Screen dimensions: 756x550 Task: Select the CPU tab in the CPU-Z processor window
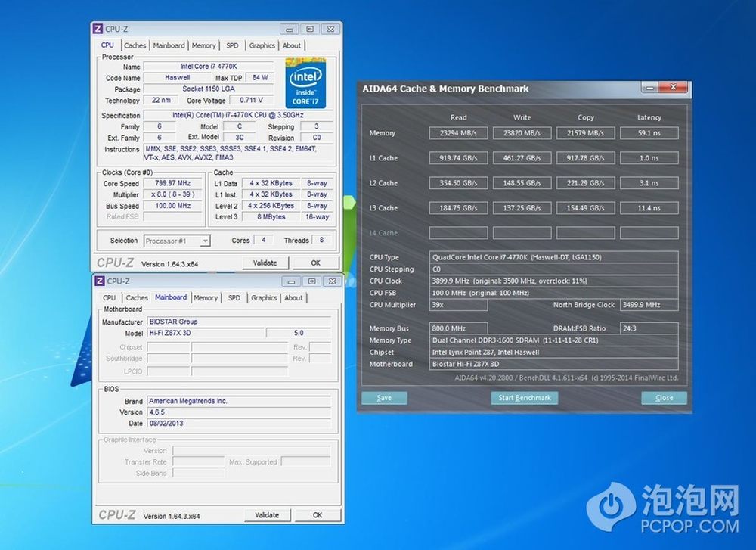click(107, 45)
